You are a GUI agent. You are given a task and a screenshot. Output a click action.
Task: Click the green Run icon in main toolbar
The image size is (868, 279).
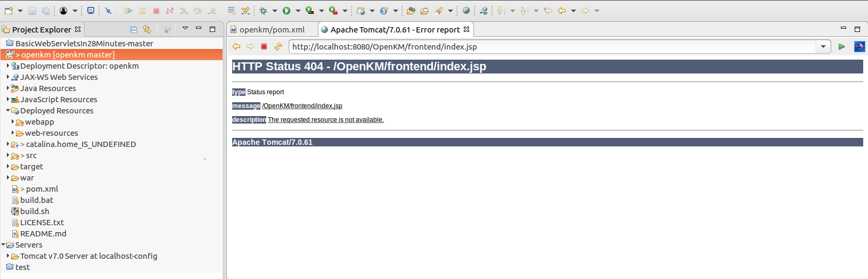(286, 11)
